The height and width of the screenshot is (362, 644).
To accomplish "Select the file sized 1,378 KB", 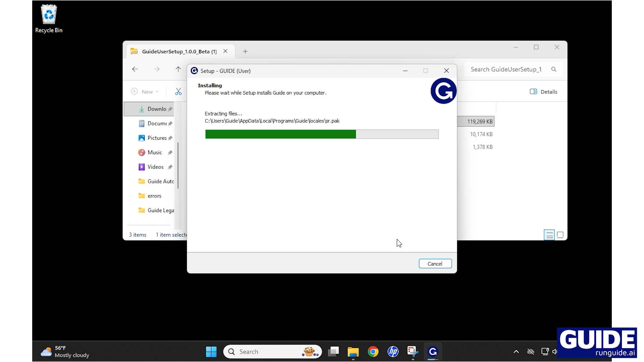I will click(483, 147).
